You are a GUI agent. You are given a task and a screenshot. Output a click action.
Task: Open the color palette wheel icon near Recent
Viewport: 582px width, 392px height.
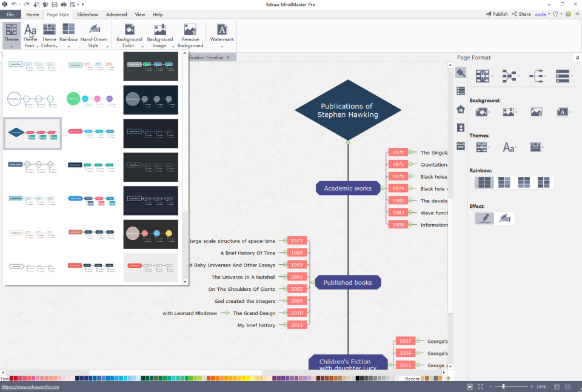447,379
